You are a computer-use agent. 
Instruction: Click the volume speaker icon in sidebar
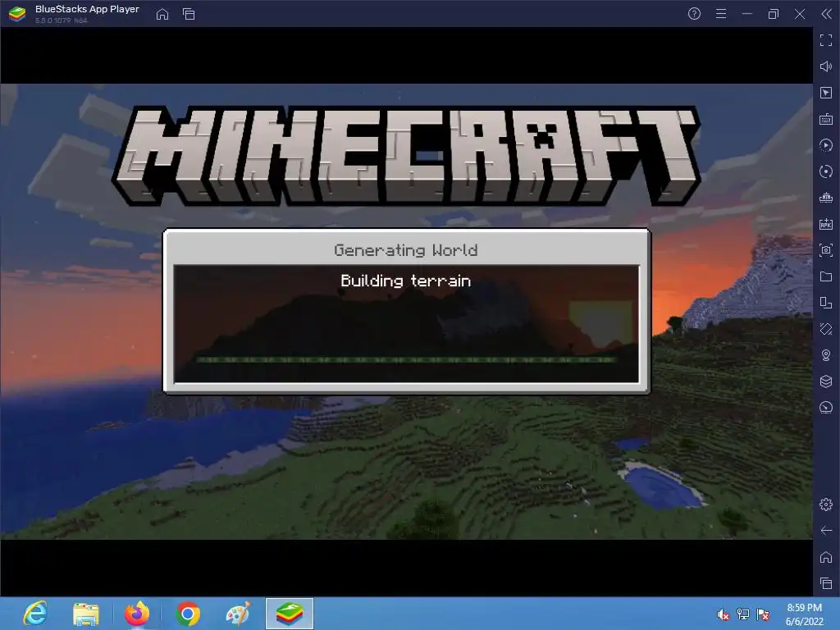[826, 66]
